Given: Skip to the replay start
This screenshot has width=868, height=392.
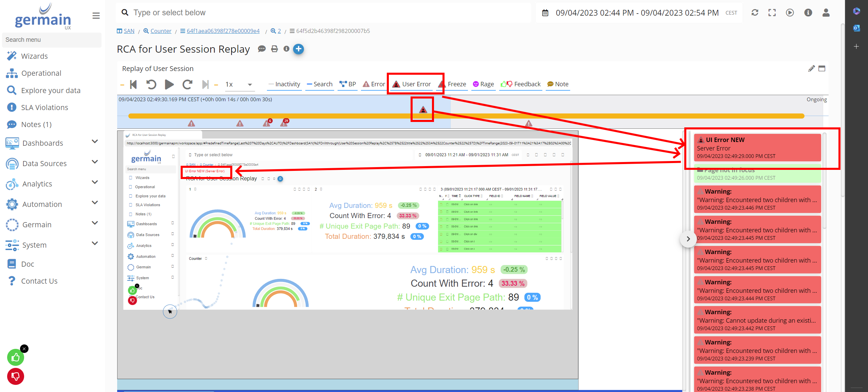Looking at the screenshot, I should click(133, 84).
